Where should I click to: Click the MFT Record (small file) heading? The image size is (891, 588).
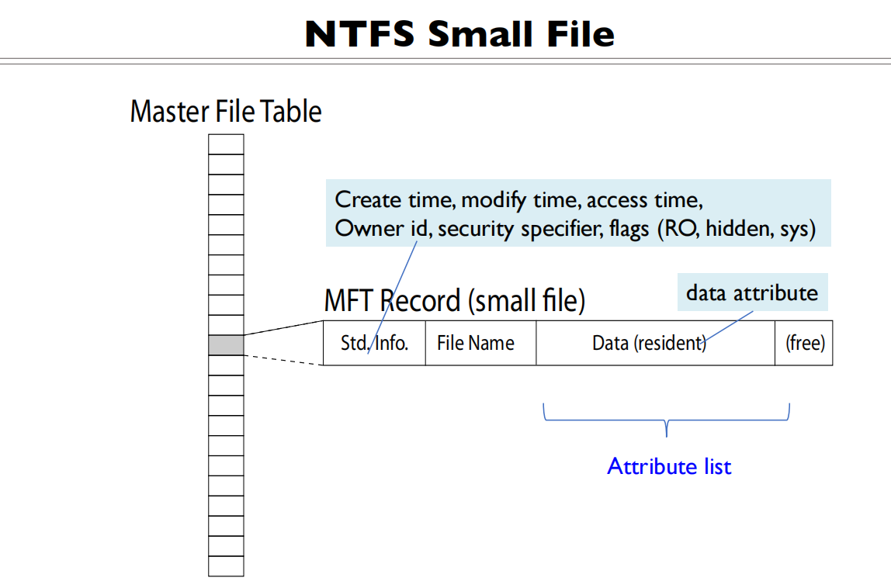454,300
